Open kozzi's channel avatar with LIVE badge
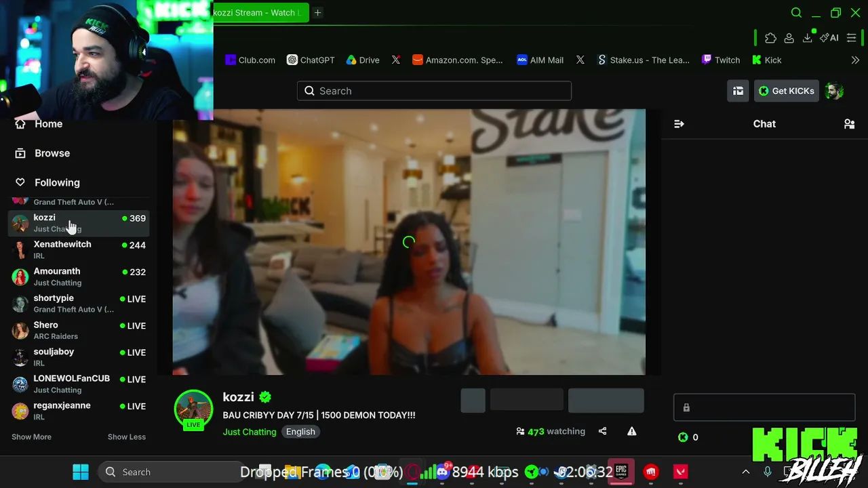The width and height of the screenshot is (868, 488). [193, 410]
